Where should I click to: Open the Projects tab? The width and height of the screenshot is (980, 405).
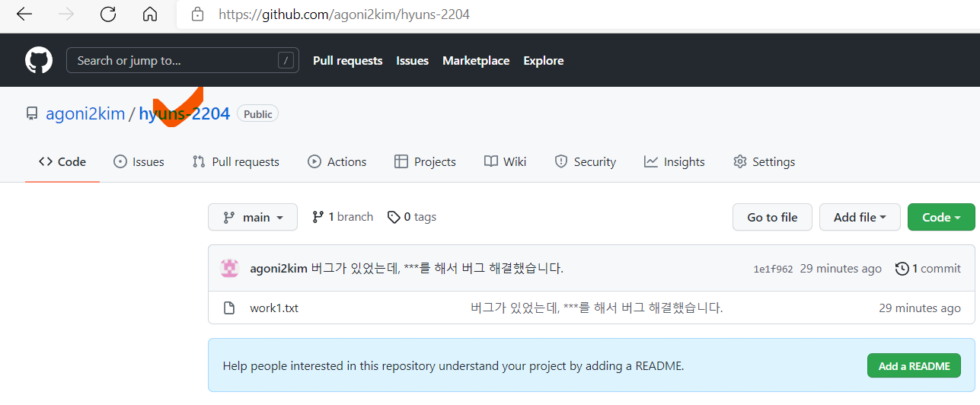pyautogui.click(x=425, y=161)
